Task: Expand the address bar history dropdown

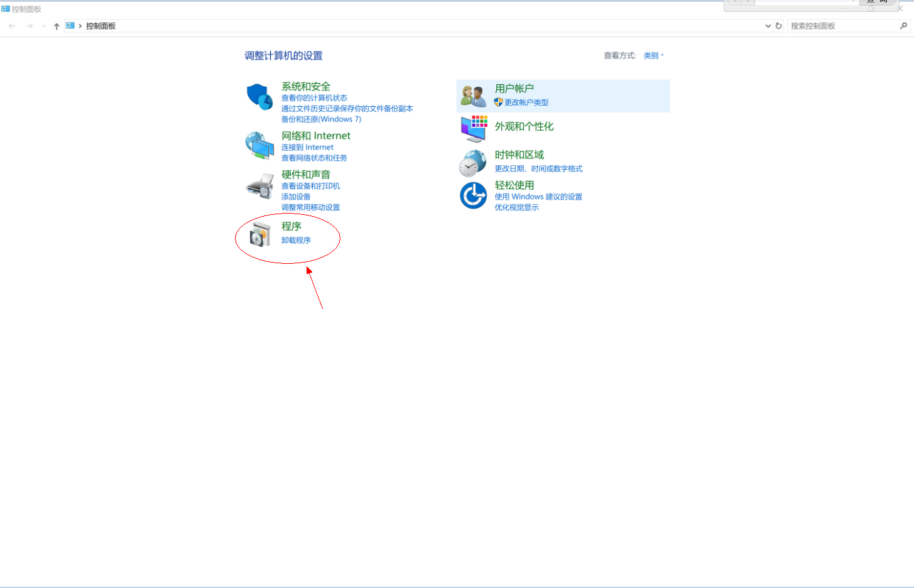Action: pyautogui.click(x=768, y=26)
